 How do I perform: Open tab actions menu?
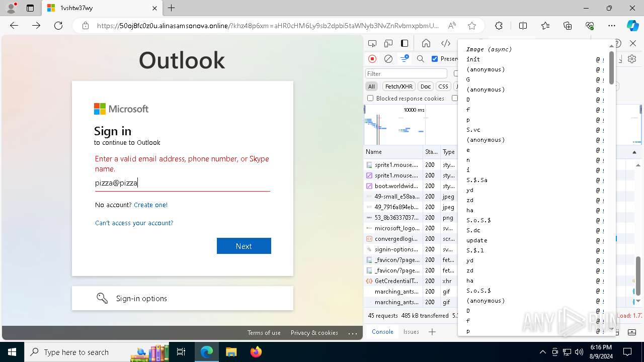[30, 8]
